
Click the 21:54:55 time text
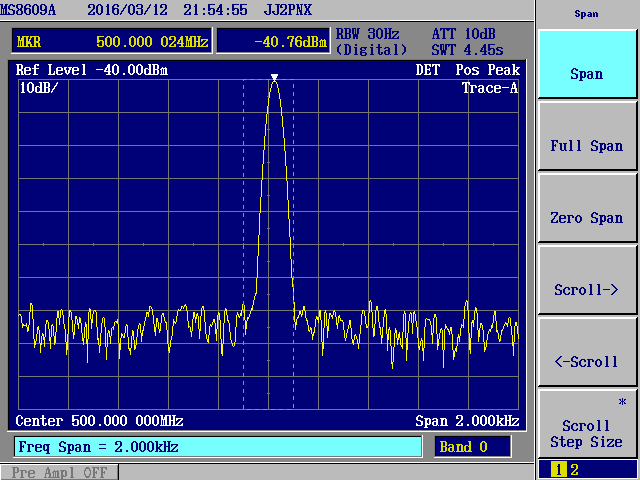tap(215, 10)
